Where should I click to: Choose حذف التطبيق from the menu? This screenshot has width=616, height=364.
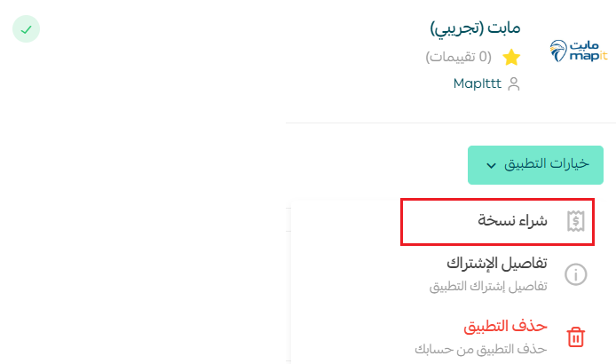coord(497,337)
